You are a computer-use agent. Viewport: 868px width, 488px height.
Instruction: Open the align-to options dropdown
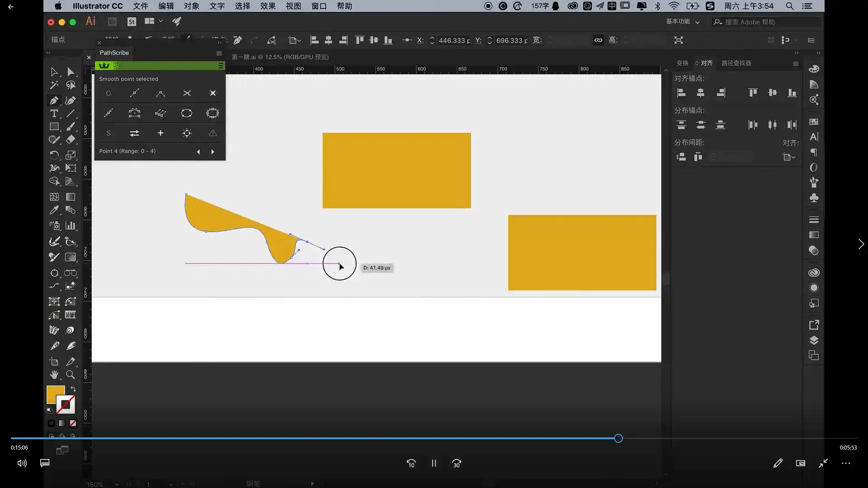pyautogui.click(x=789, y=157)
